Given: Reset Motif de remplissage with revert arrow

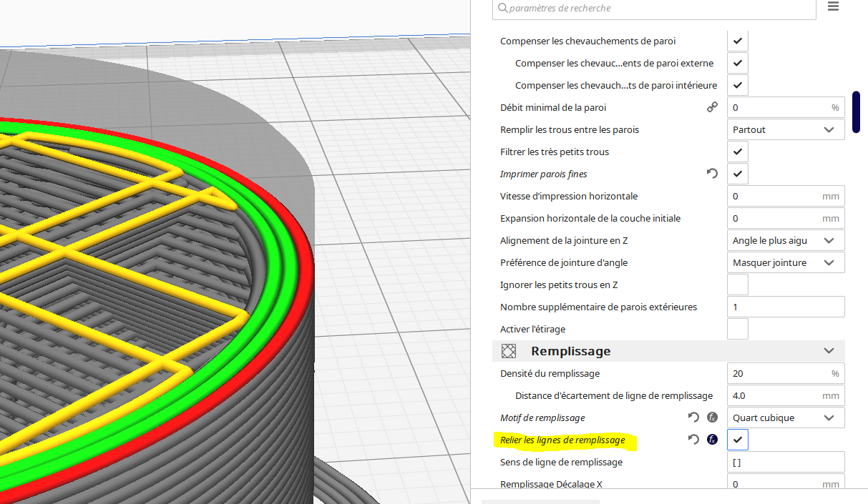Looking at the screenshot, I should [x=693, y=417].
